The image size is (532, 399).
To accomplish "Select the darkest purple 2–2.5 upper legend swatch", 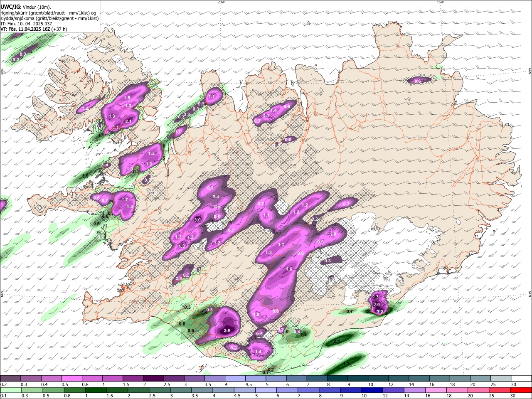I will [153, 379].
